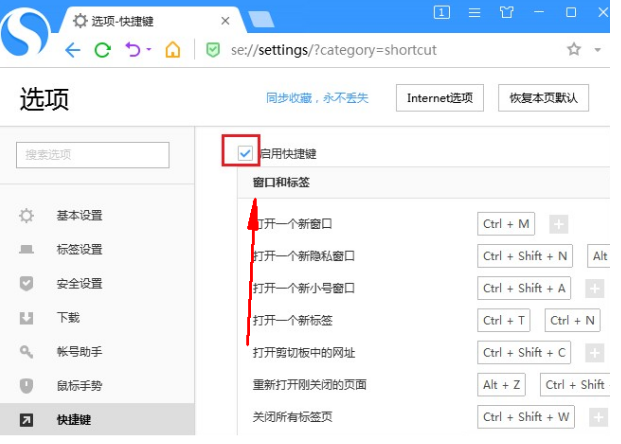Edit Ctrl + T shortcut box
The height and width of the screenshot is (444, 621).
[x=504, y=320]
